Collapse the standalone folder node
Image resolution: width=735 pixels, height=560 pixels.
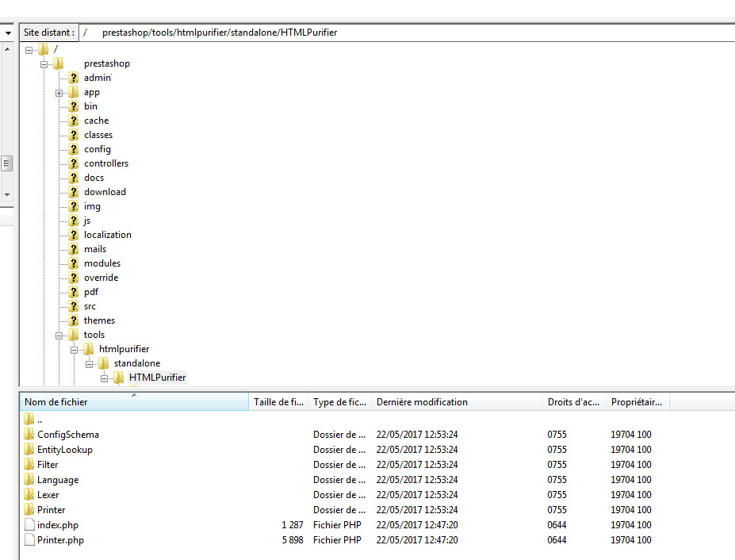(89, 364)
